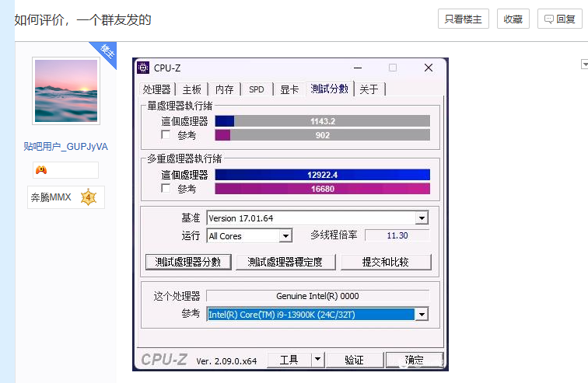
Task: Enable the 參考 checkbox under multi thread
Action: click(166, 188)
